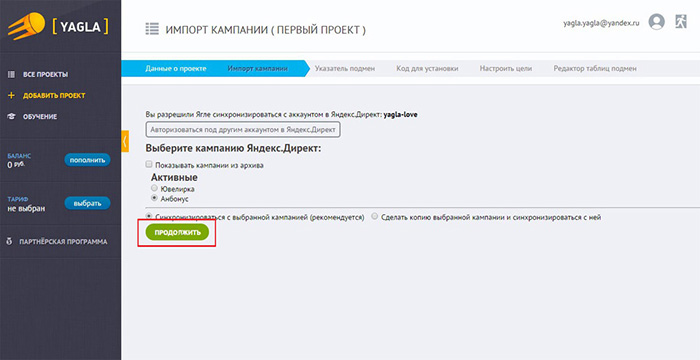Image resolution: width=700 pixels, height=360 pixels.
Task: Open Обучение in the sidebar
Action: tap(40, 117)
